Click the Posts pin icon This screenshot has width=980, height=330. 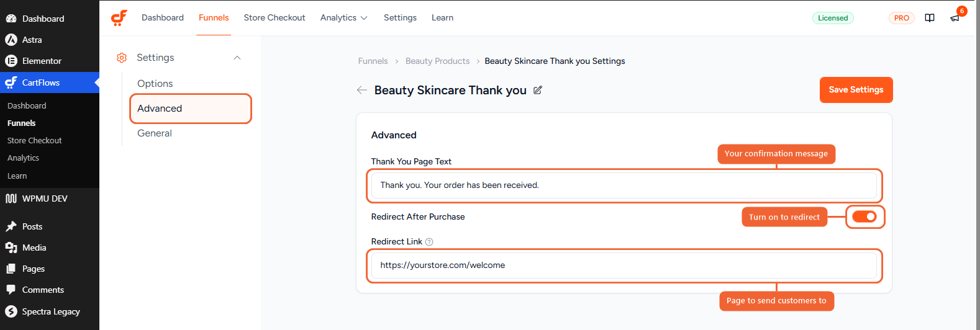11,226
